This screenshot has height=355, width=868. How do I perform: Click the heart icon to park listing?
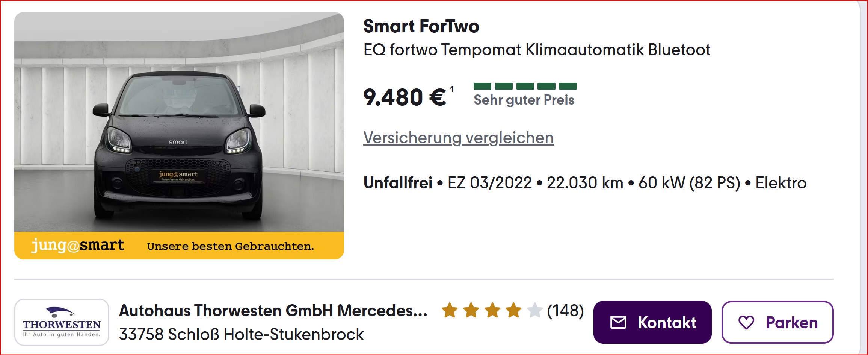click(746, 323)
